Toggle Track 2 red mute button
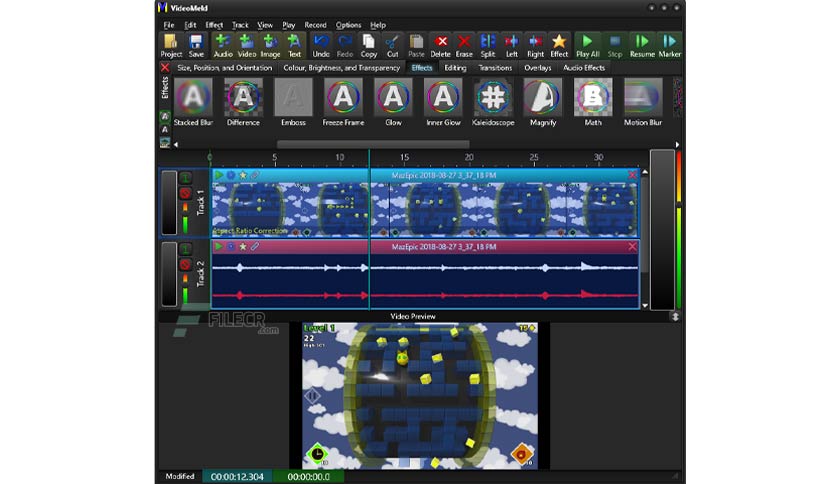 coord(185,264)
